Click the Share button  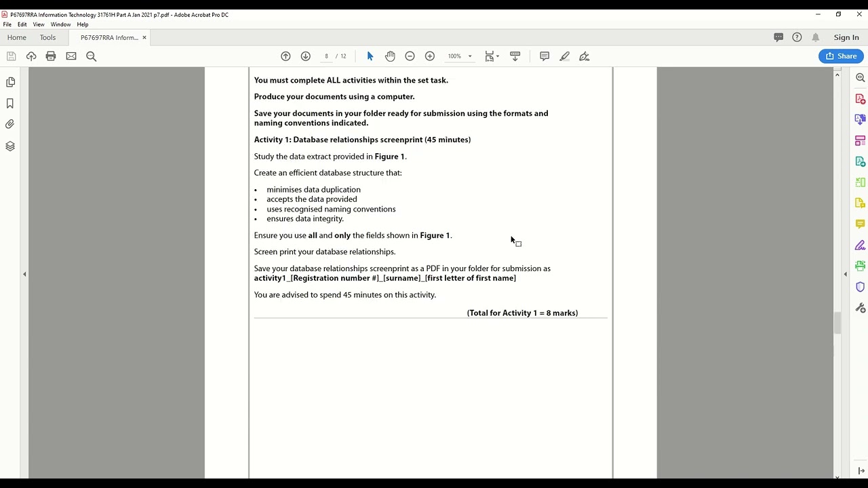pyautogui.click(x=841, y=56)
